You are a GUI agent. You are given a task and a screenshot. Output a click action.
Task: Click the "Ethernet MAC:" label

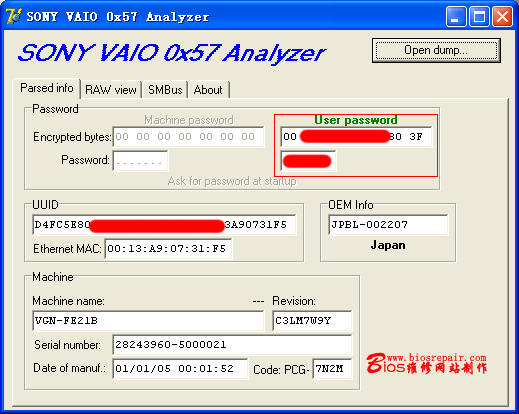pyautogui.click(x=67, y=249)
